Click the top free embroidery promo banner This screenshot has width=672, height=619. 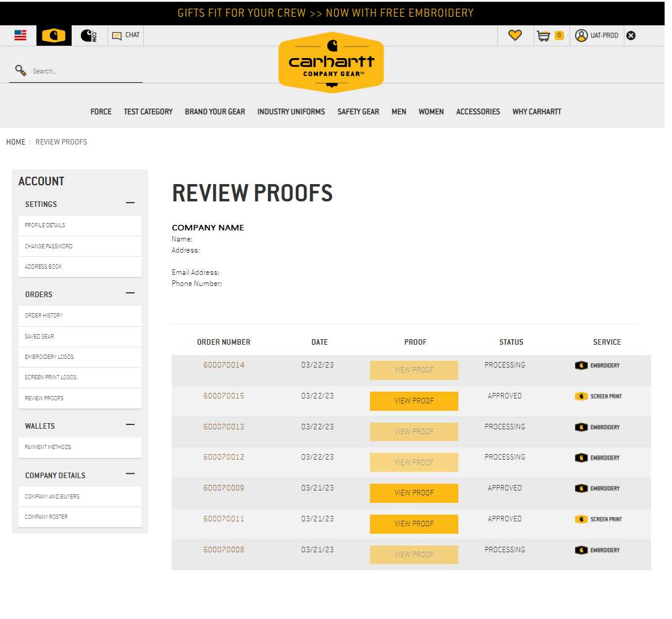coord(325,13)
